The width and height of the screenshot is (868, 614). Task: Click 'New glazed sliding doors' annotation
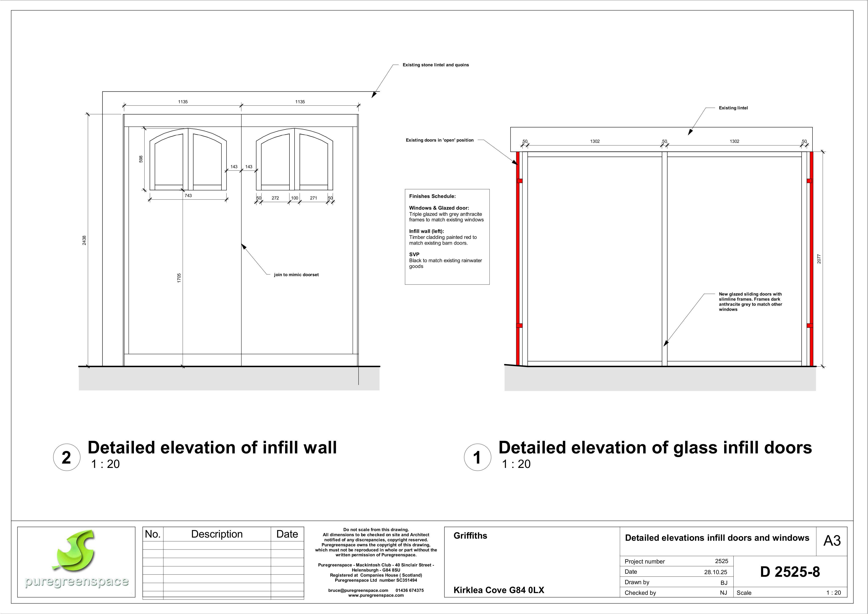coord(750,301)
